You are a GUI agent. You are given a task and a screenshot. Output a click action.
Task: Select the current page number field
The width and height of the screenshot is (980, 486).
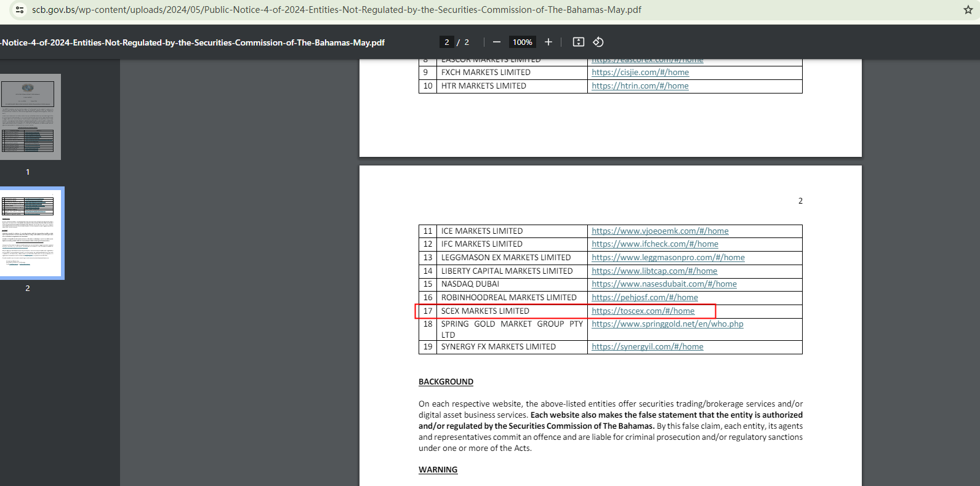pos(447,42)
